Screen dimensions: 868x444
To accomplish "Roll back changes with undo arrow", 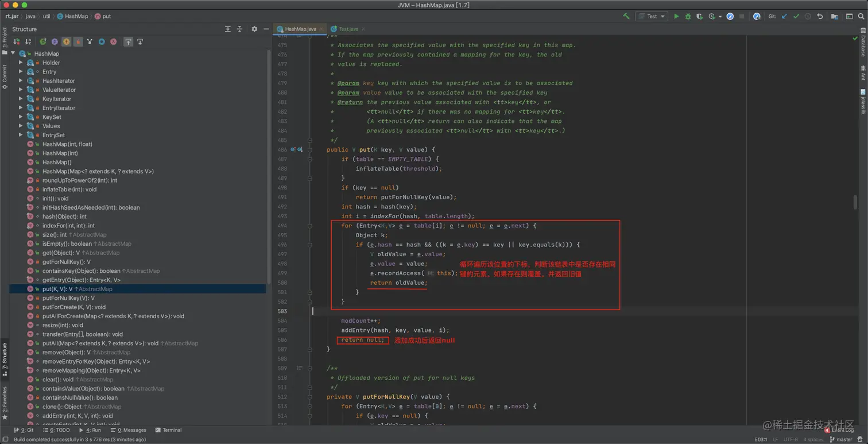I will 820,17.
